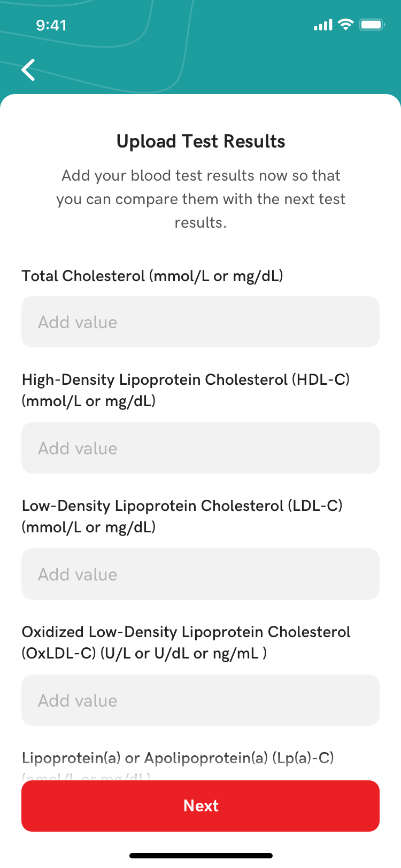The width and height of the screenshot is (401, 868).
Task: Tap the blood test instructions paragraph
Action: coord(200,199)
